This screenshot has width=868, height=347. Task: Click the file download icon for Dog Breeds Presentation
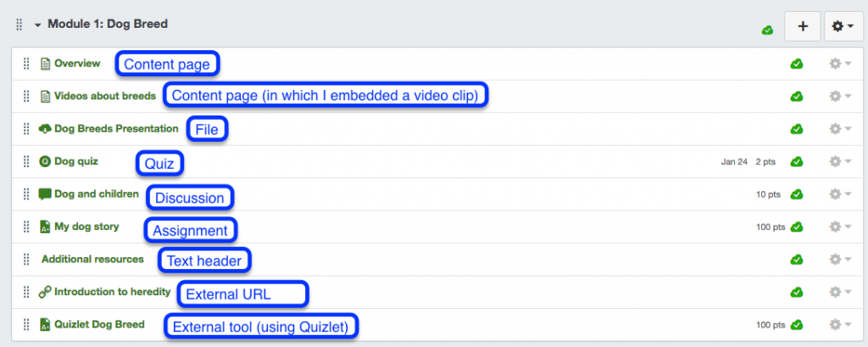click(x=46, y=129)
